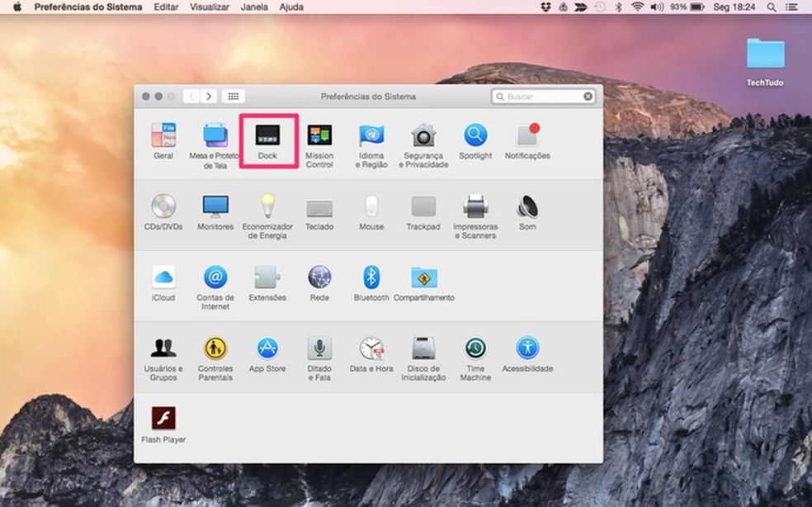Click the forward navigation arrow
The width and height of the screenshot is (812, 507).
tap(209, 97)
